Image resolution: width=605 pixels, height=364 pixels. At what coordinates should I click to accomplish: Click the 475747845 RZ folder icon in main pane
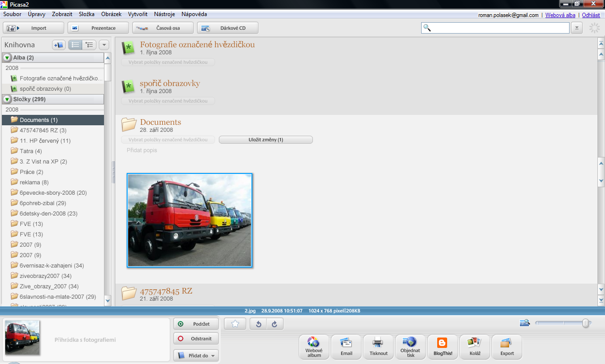(129, 294)
